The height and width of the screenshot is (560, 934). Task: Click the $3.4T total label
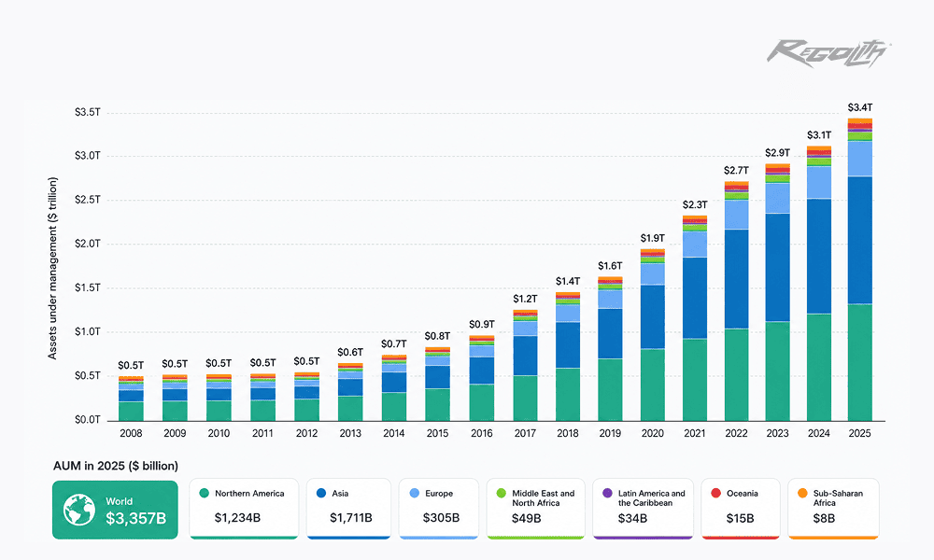pos(860,107)
